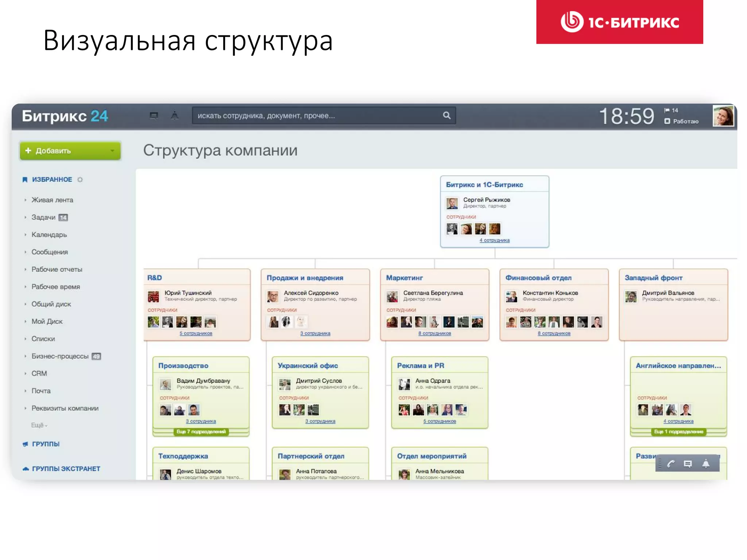Click the Бизнес-процессы badge 49
This screenshot has width=747, height=560.
click(96, 357)
